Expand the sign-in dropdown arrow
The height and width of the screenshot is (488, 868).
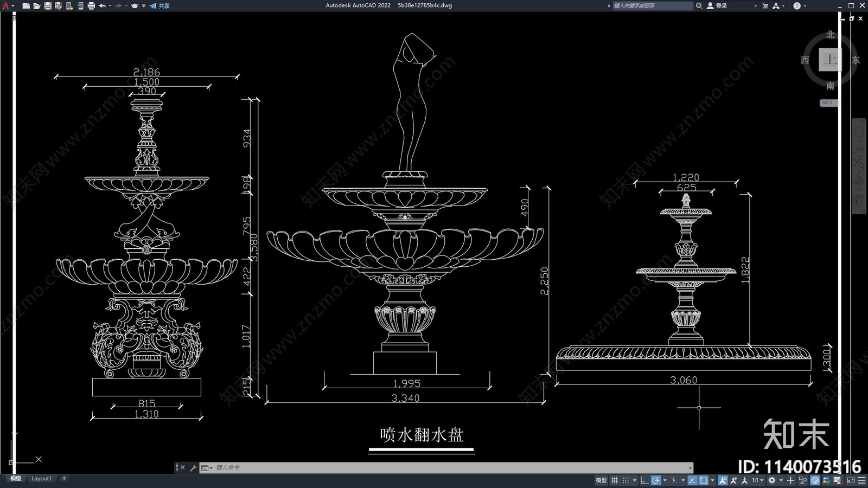pos(755,6)
